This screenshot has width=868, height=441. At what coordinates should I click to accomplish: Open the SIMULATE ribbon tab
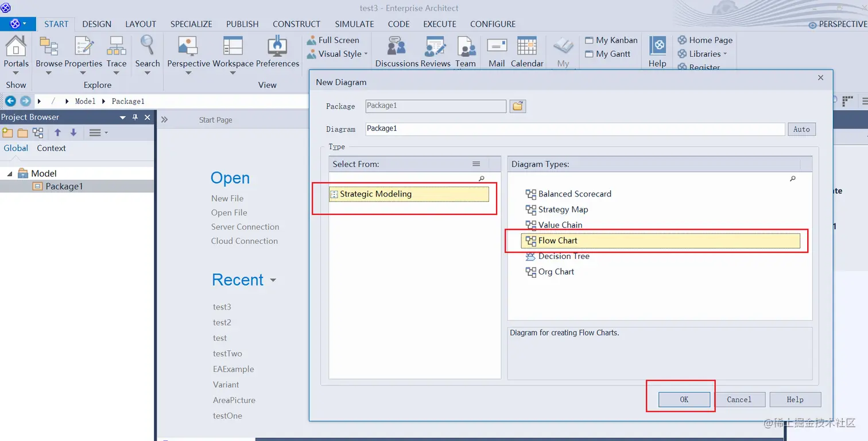tap(354, 24)
